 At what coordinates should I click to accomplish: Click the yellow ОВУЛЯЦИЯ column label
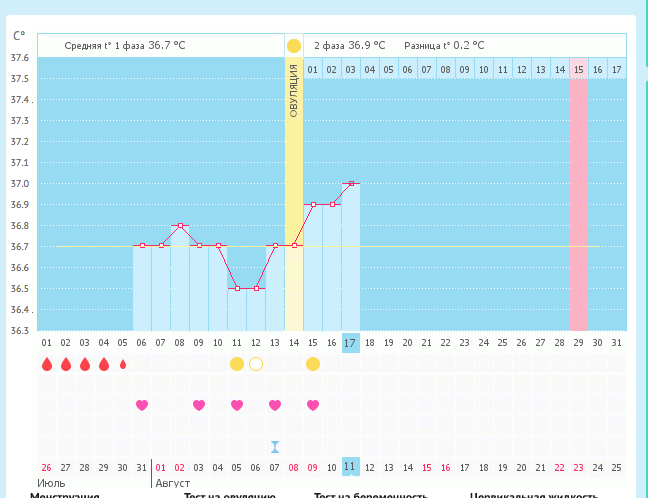click(294, 90)
